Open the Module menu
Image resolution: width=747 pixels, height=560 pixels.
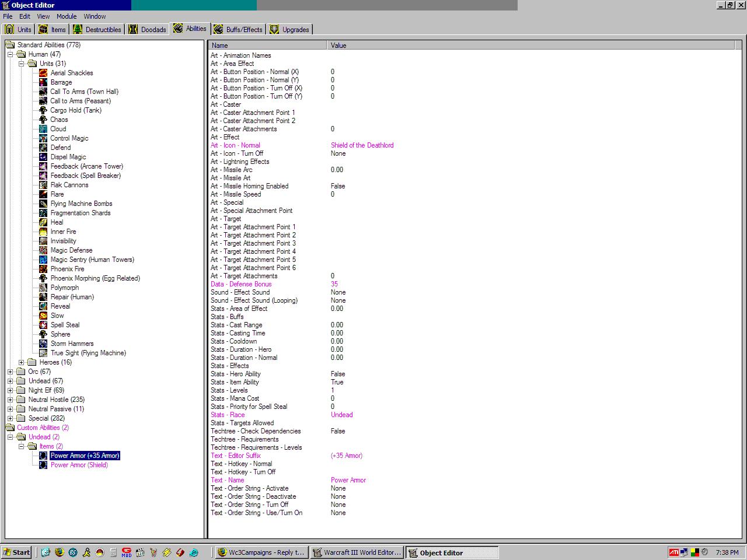[x=67, y=16]
